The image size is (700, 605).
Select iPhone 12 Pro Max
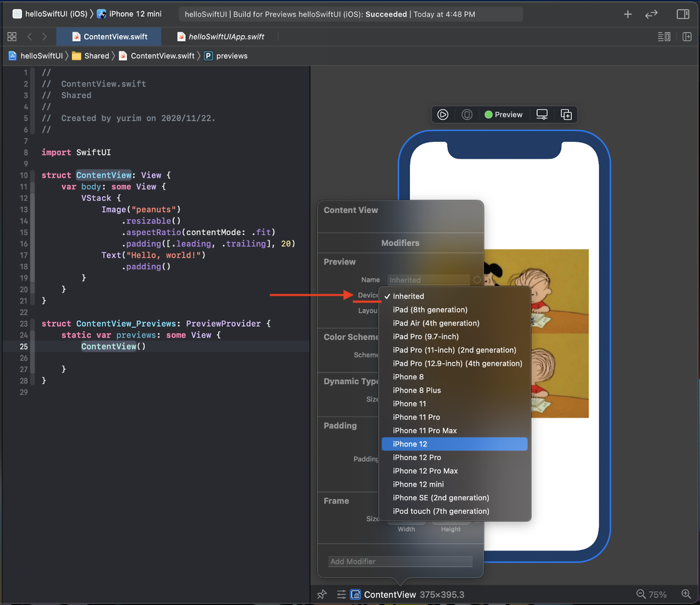click(454, 471)
